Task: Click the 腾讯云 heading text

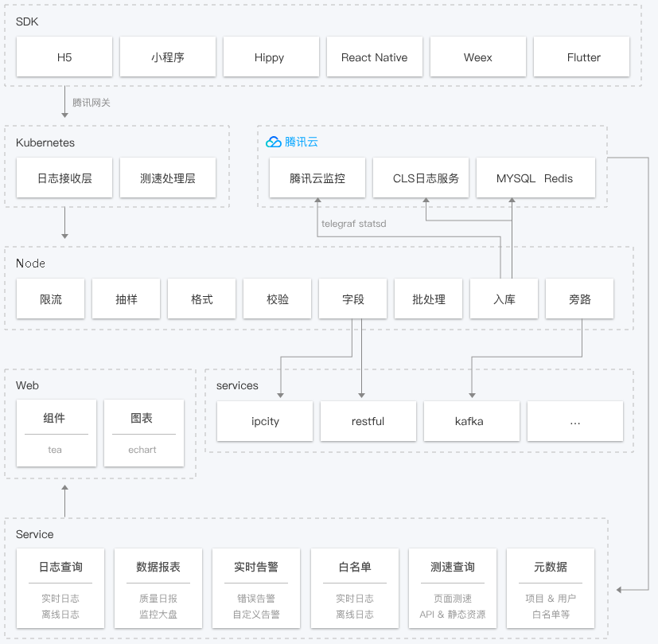Action: [x=302, y=142]
